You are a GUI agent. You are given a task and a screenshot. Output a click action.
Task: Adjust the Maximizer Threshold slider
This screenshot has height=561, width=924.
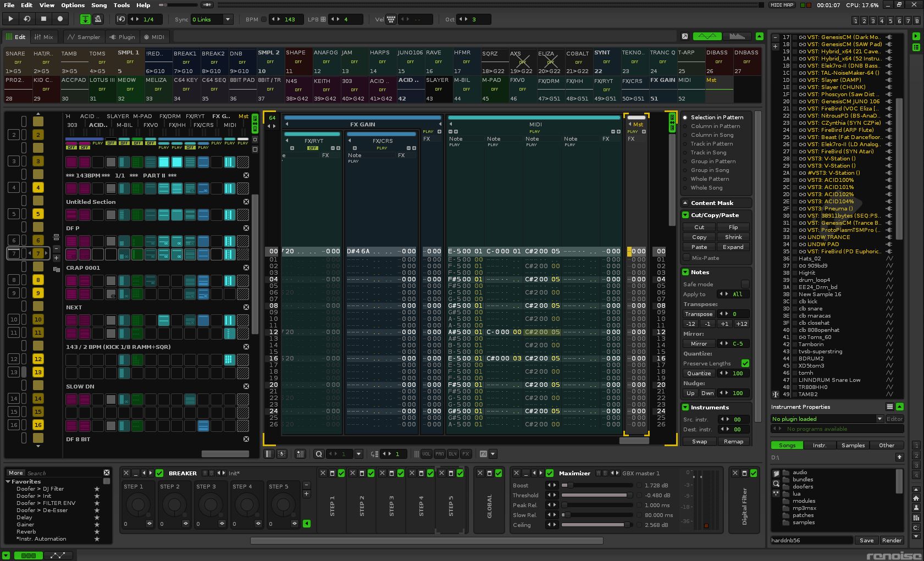point(596,496)
